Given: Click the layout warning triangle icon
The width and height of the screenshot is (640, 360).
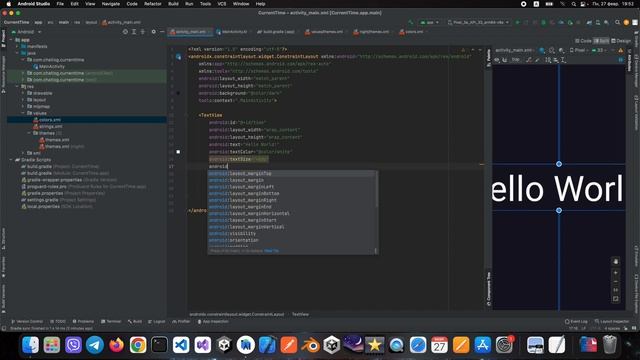Looking at the screenshot, I should 621,50.
